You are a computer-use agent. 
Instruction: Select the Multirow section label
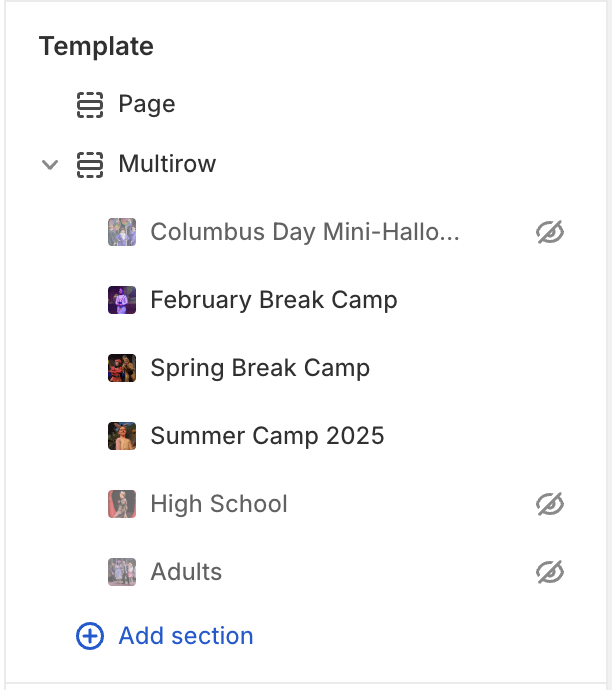click(x=167, y=164)
